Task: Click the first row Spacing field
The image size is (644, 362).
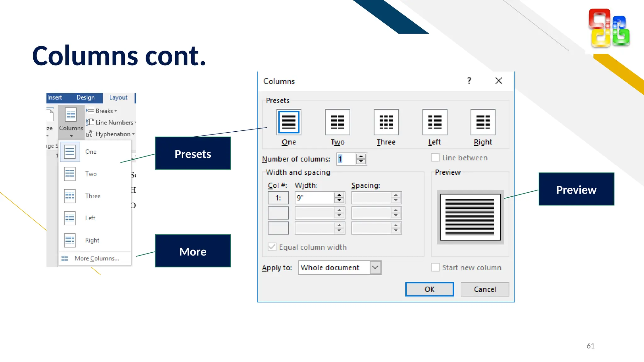Action: coord(371,198)
